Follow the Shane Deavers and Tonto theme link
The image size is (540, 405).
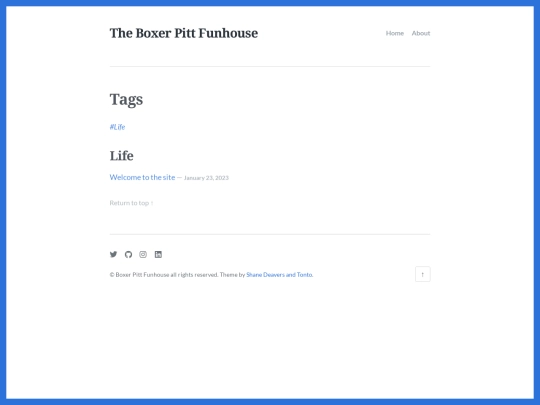(280, 274)
